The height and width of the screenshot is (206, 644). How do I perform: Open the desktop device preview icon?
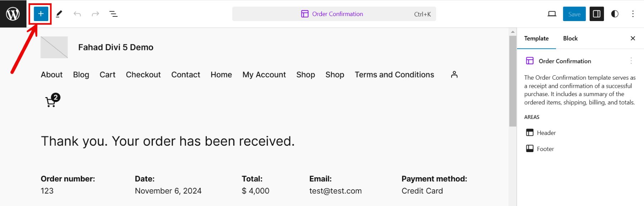coord(552,14)
